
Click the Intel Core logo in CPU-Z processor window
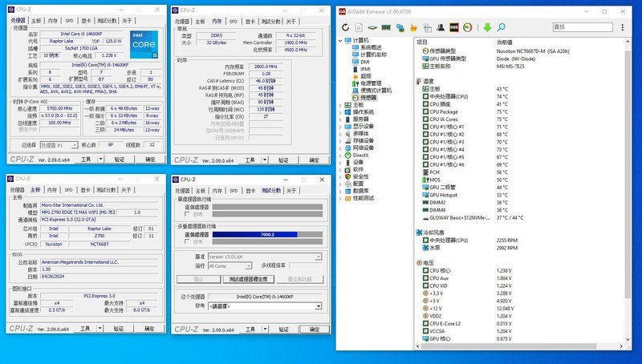(144, 45)
